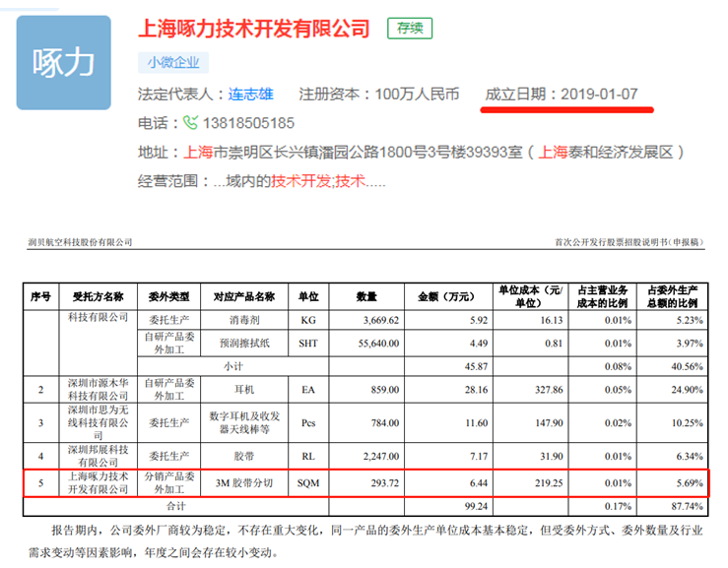This screenshot has height=568, width=728.
Task: Click cell 数字耳机及收发器天线棒等
Action: [244, 422]
